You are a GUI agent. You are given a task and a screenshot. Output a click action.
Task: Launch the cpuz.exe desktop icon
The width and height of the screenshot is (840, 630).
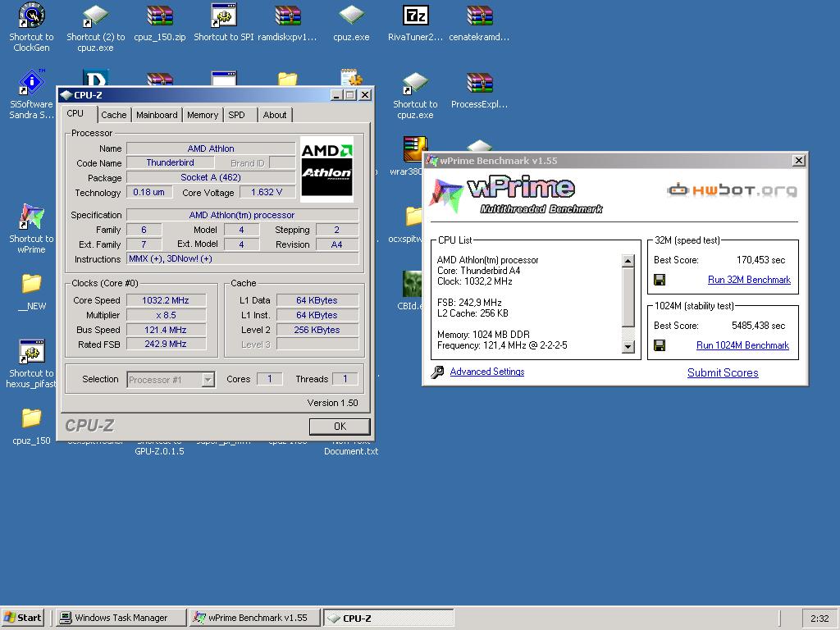pyautogui.click(x=351, y=16)
